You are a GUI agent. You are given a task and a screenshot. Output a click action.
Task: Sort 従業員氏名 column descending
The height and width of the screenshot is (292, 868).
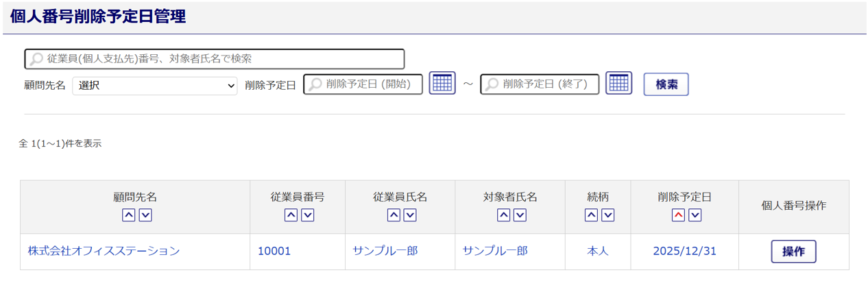click(410, 215)
